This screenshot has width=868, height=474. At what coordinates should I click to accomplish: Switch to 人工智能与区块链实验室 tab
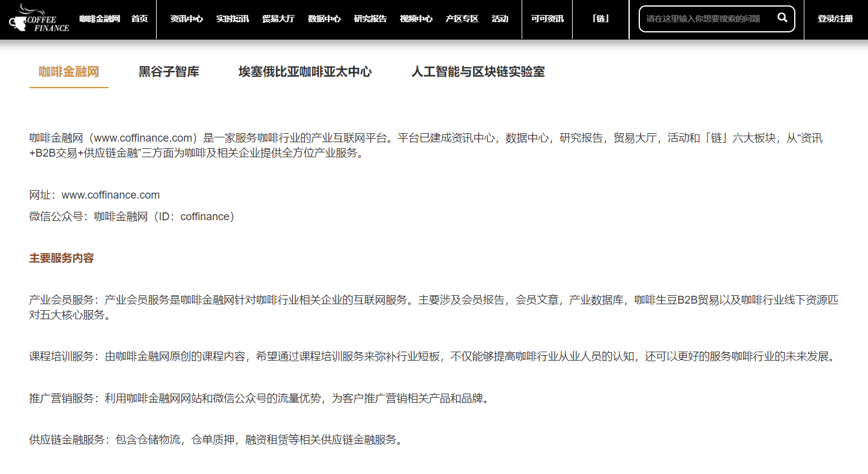478,72
